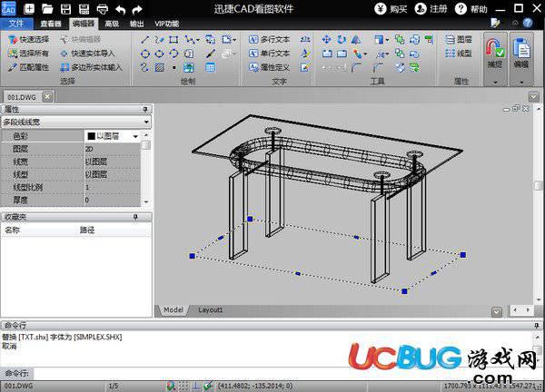Image resolution: width=545 pixels, height=392 pixels.
Task: Select the Line drawing tool
Action: tap(145, 40)
